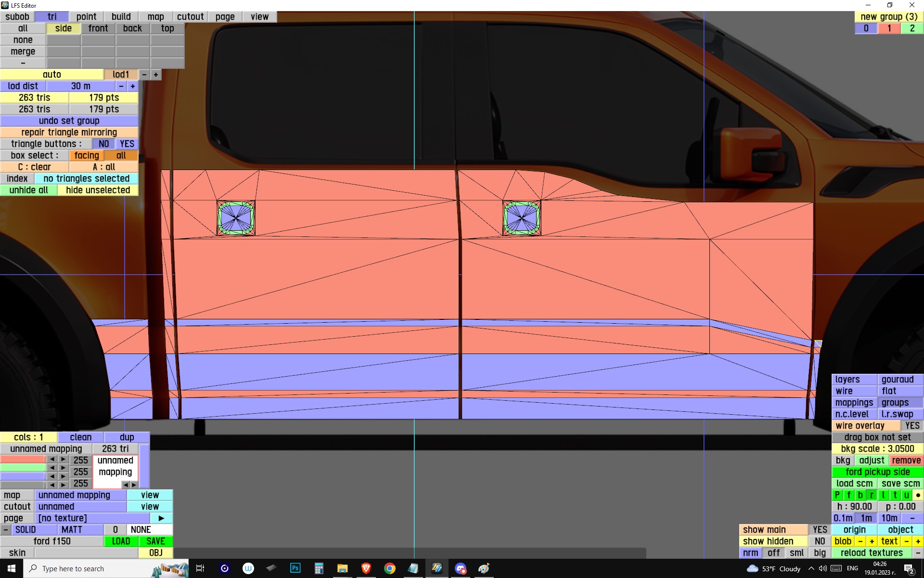Click the green color decrease arrow

coord(52,467)
